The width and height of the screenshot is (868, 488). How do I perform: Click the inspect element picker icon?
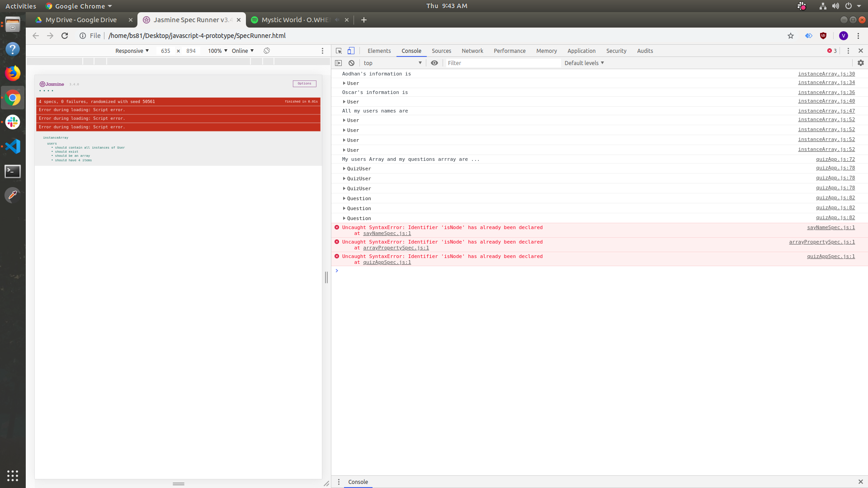[x=339, y=51]
